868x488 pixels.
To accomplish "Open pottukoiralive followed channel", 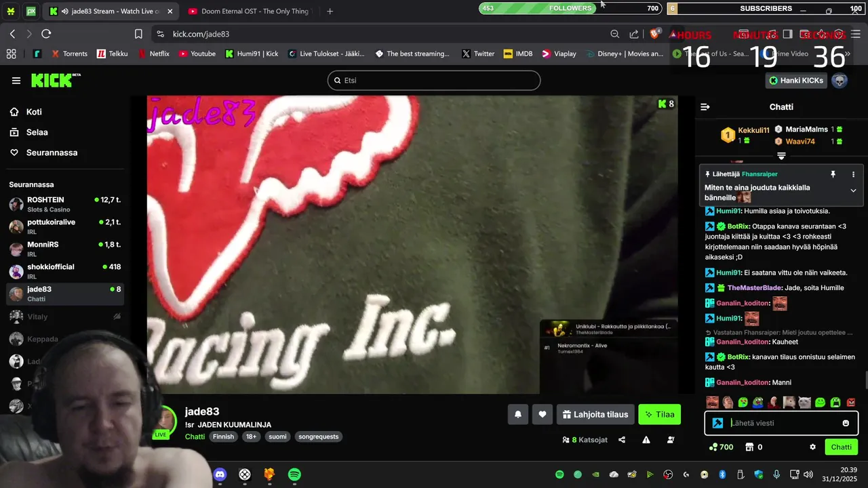I will (x=65, y=226).
